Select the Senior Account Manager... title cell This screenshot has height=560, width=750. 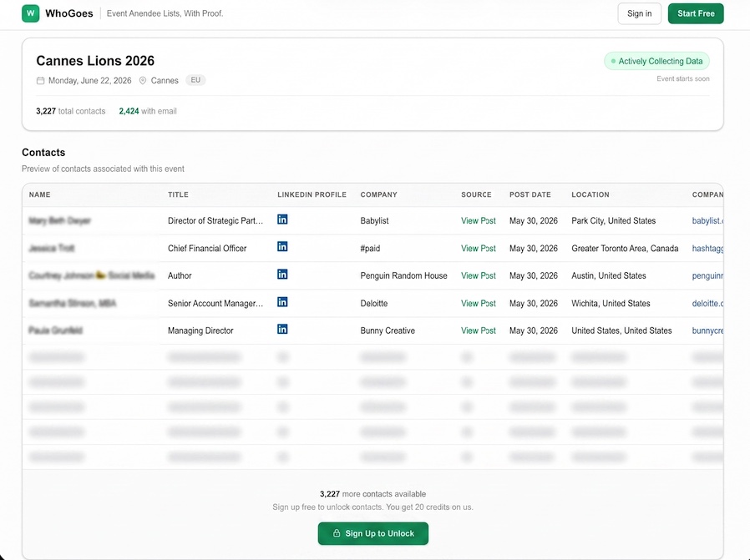215,304
